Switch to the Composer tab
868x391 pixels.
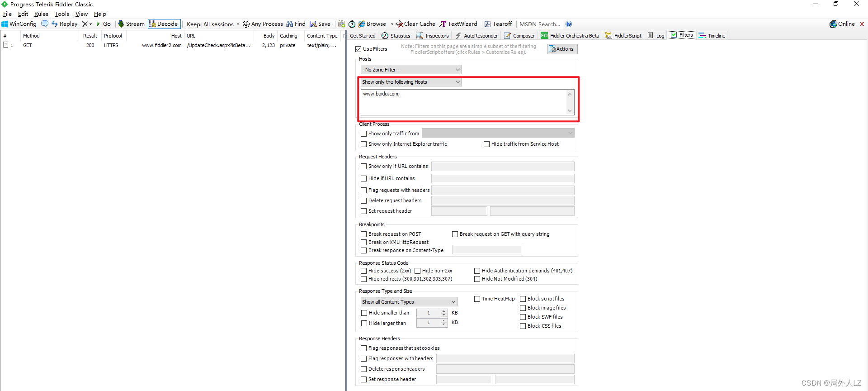[520, 36]
